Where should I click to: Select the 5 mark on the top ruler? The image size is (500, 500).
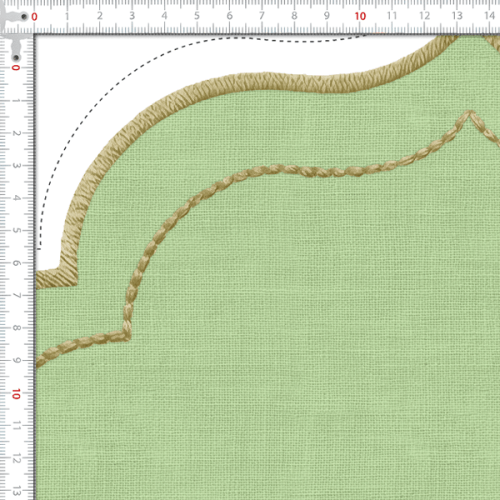[x=197, y=16]
